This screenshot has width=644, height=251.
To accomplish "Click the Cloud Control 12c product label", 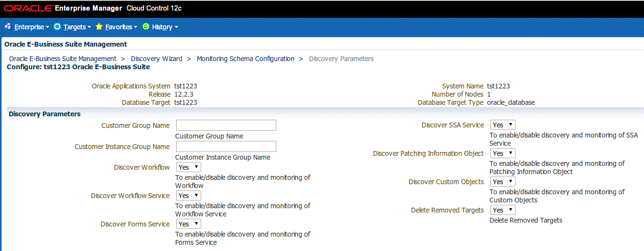I will [x=154, y=8].
